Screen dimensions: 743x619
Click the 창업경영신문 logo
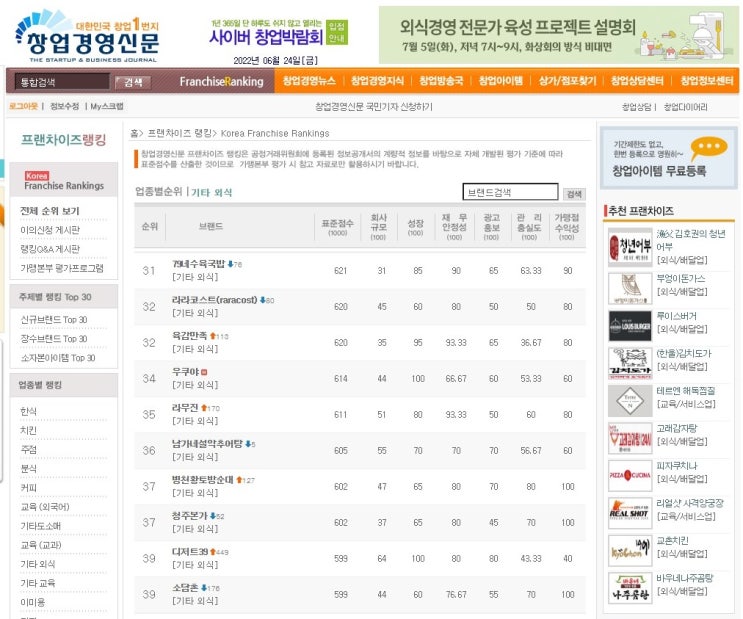(87, 36)
